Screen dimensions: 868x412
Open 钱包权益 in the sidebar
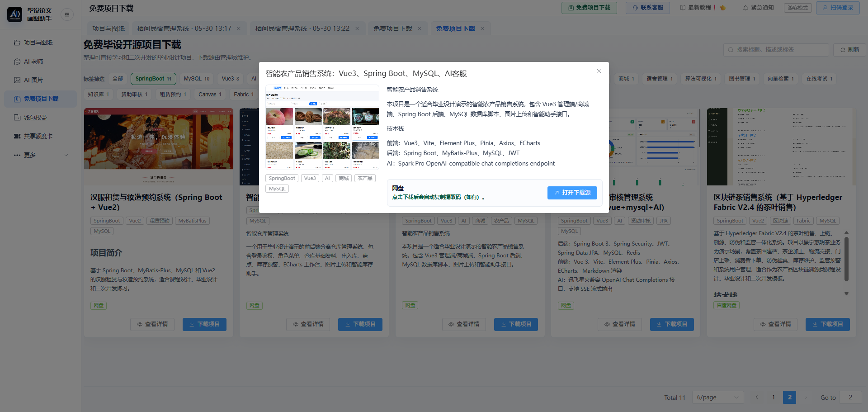(40, 118)
